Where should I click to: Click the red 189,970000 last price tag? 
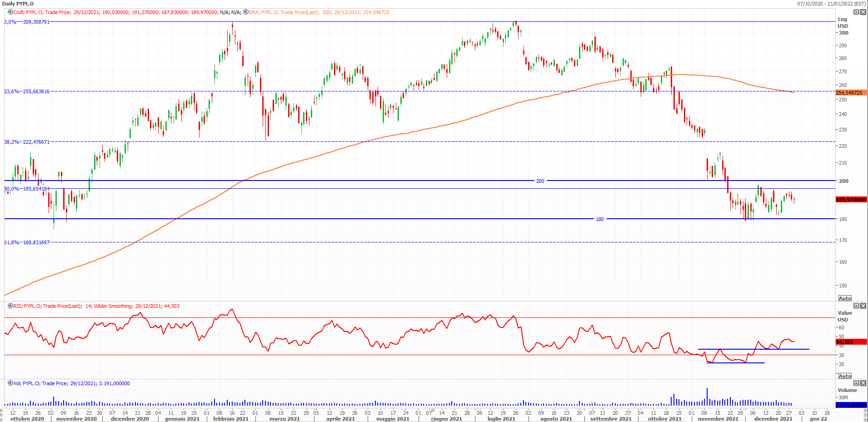(851, 200)
